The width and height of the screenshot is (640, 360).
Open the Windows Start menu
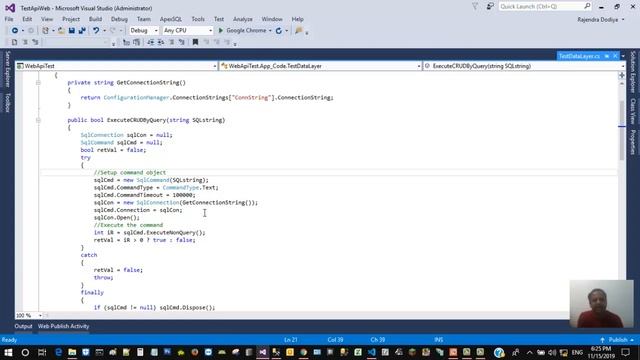click(8, 352)
